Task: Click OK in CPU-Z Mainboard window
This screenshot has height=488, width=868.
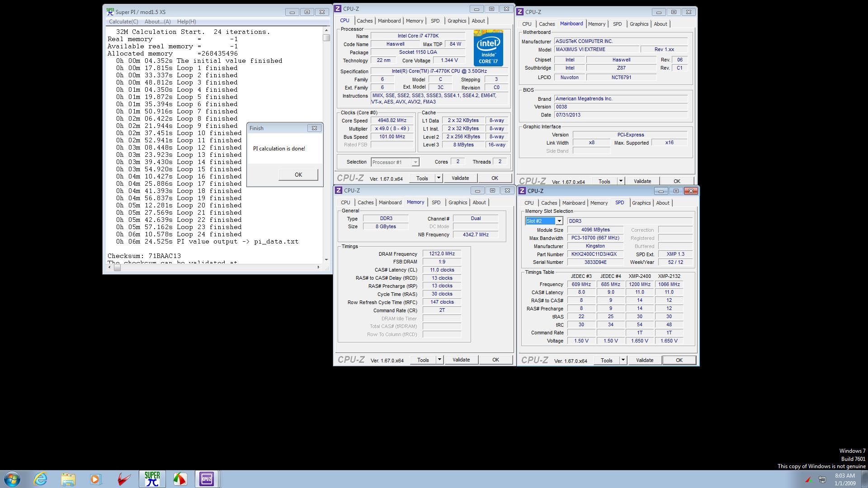Action: coord(677,181)
